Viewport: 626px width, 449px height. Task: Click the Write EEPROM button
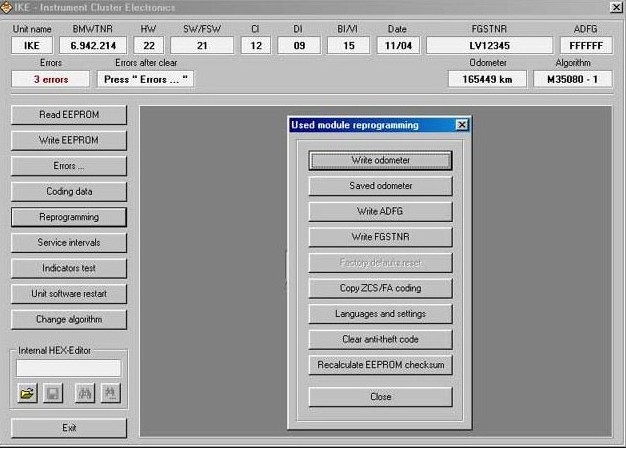click(x=69, y=140)
